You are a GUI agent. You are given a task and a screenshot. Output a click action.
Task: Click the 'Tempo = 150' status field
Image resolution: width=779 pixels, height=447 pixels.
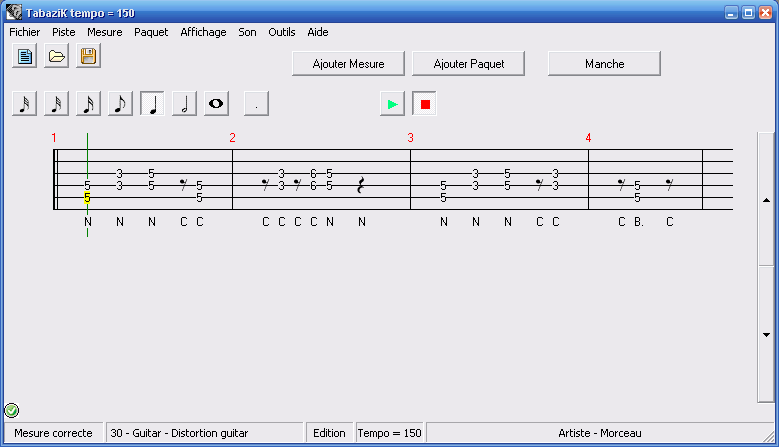[390, 433]
